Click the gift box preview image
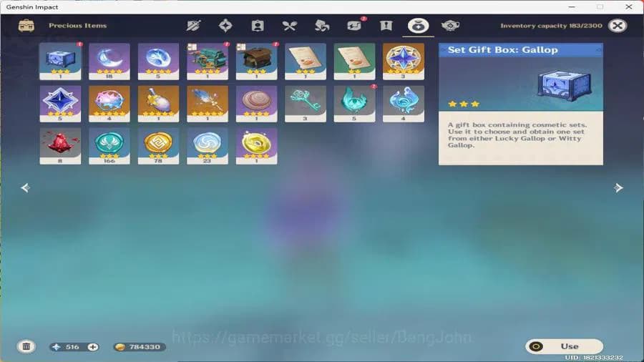This screenshot has height=362, width=644. pyautogui.click(x=565, y=85)
